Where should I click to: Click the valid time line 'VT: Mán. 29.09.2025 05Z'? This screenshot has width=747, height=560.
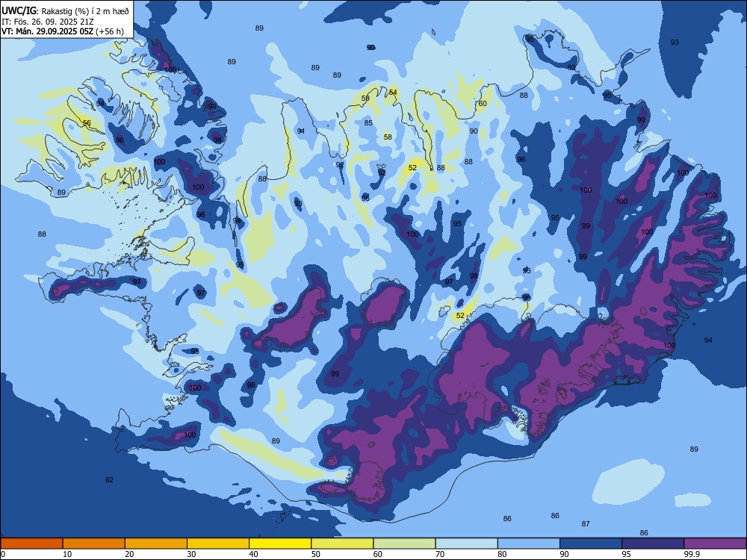coord(48,31)
